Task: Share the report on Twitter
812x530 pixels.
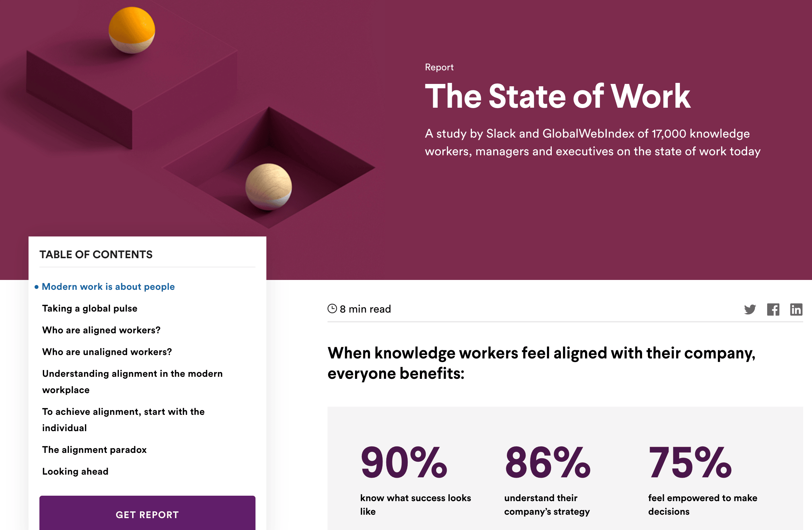Action: pos(750,309)
